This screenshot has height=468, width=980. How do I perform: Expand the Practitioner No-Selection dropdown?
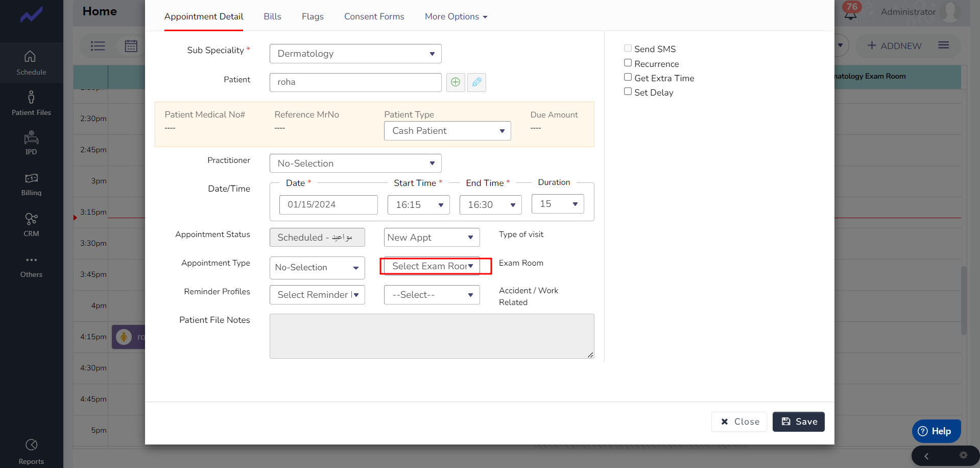click(355, 163)
